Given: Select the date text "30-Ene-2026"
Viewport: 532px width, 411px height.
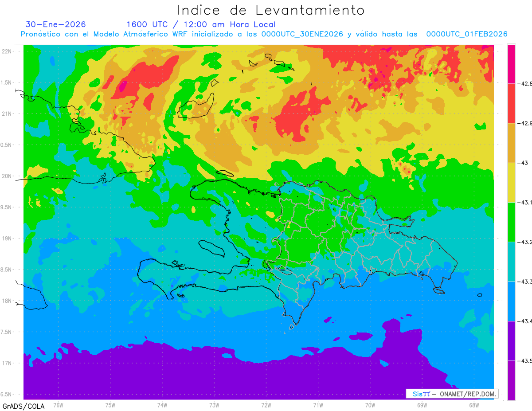Looking at the screenshot, I should 56,24.
